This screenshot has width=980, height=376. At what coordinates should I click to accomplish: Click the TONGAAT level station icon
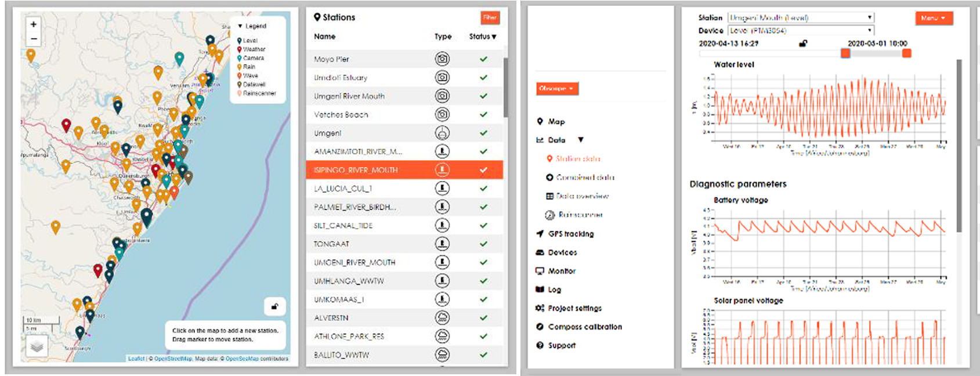tap(442, 244)
